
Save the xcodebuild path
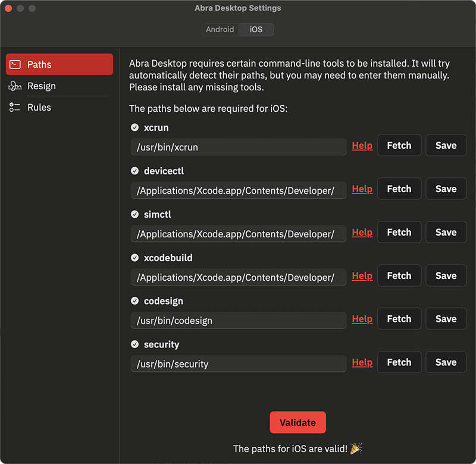(446, 275)
